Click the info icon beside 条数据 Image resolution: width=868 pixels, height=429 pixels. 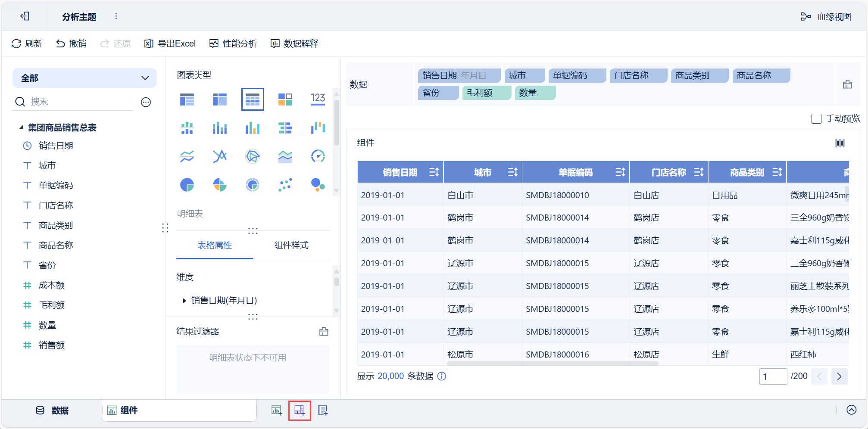point(442,376)
